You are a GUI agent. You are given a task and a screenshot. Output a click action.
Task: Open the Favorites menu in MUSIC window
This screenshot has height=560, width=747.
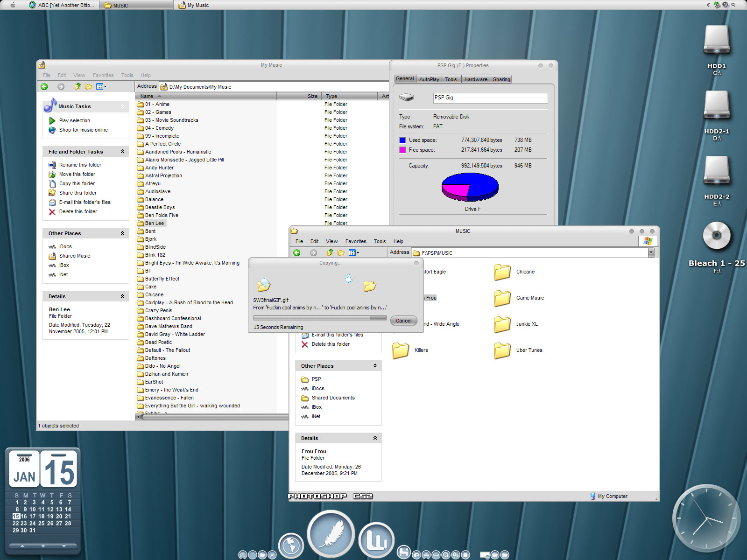356,241
